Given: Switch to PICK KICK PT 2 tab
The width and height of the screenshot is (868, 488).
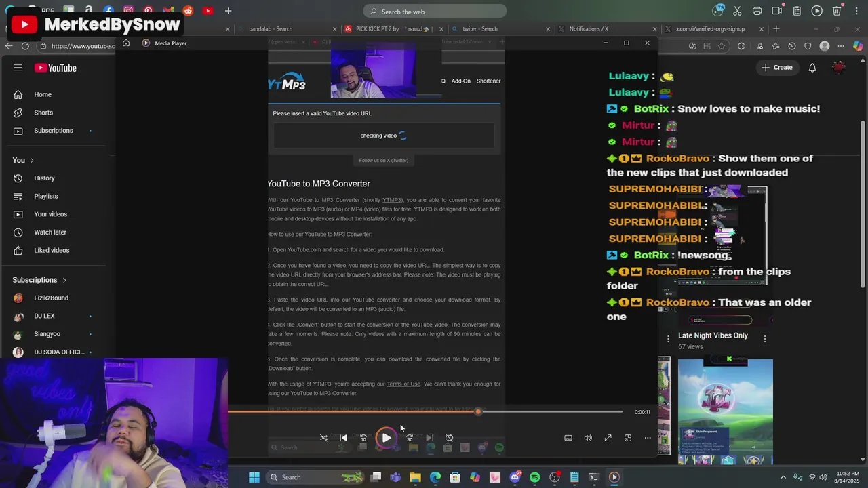Looking at the screenshot, I should tap(393, 29).
